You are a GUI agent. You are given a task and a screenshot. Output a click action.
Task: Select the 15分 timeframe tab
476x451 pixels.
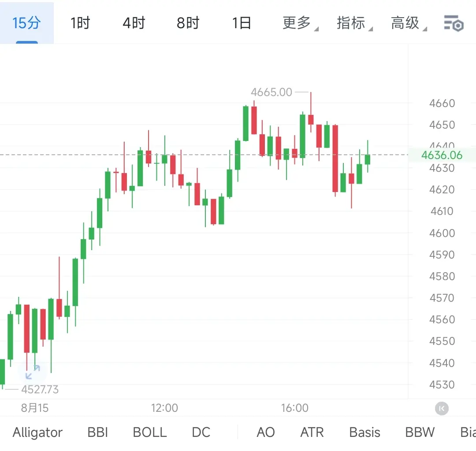(x=27, y=23)
